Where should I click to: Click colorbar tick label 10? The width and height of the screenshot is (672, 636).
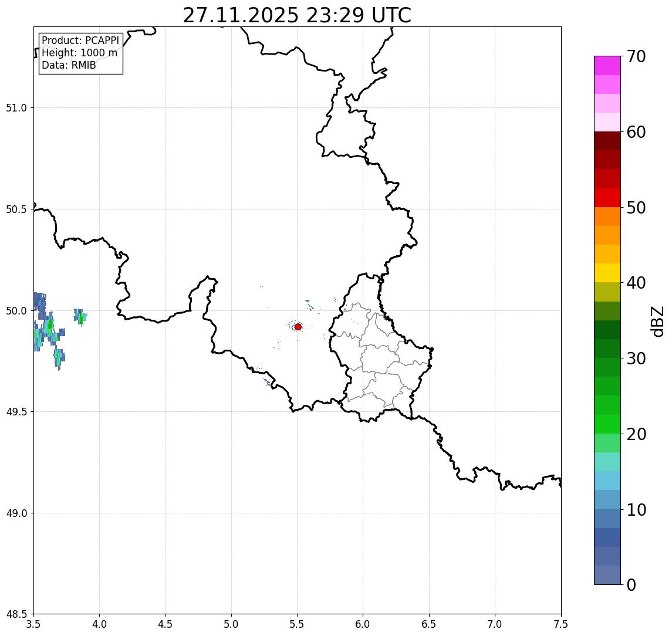coord(636,510)
